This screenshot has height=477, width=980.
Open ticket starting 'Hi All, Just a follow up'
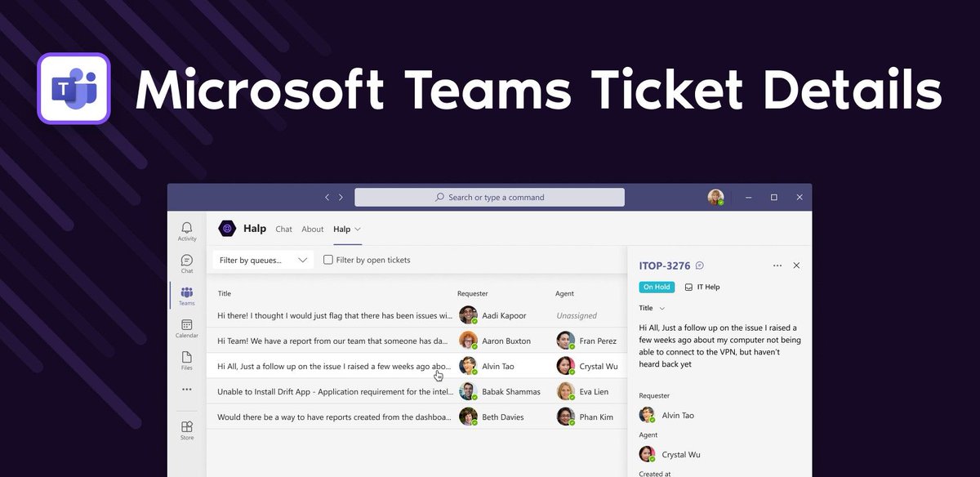tap(334, 366)
